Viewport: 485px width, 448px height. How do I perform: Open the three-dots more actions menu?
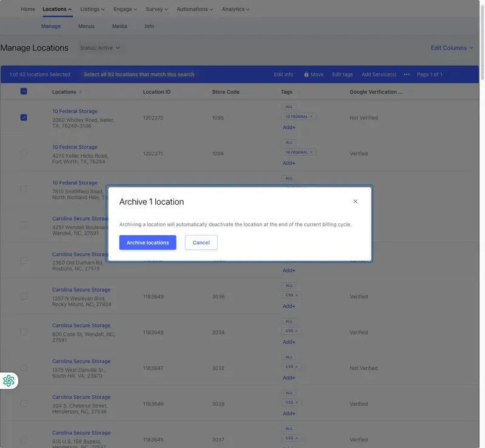[406, 75]
